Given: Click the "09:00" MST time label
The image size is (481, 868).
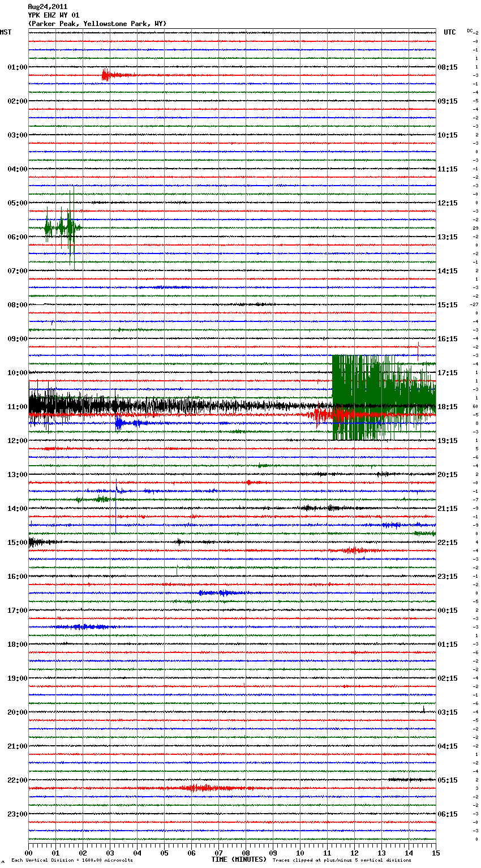Looking at the screenshot, I should point(17,339).
